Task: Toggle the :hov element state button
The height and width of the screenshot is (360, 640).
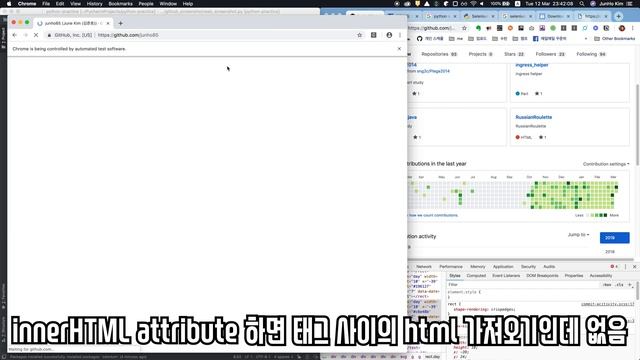Action: (x=607, y=284)
